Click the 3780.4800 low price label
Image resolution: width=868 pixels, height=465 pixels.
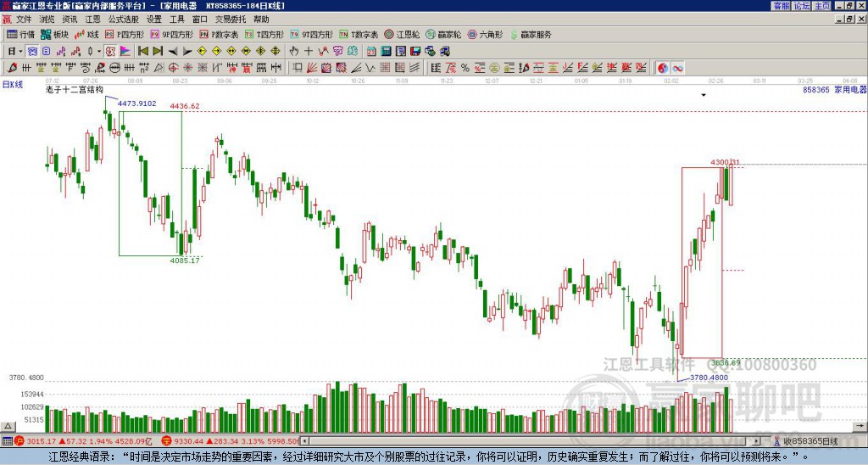[x=709, y=378]
